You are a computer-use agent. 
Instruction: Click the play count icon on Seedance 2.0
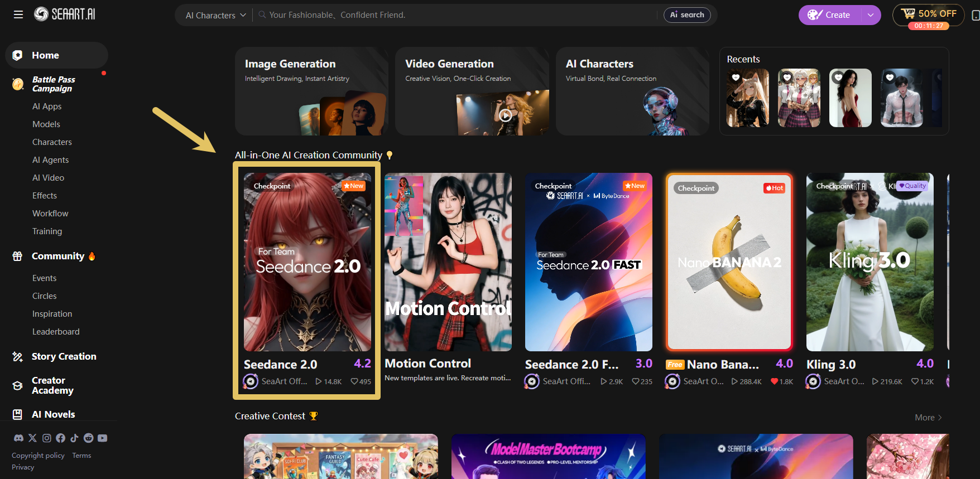319,381
